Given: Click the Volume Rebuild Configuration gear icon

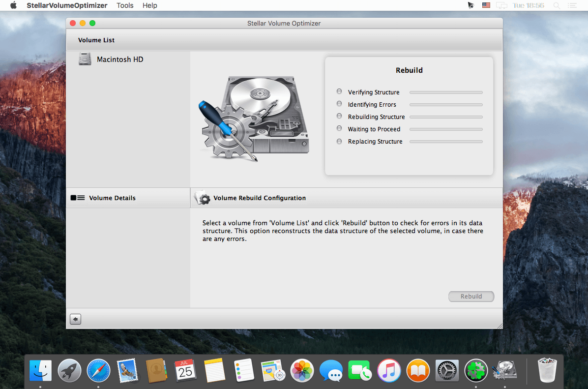Looking at the screenshot, I should [x=203, y=198].
